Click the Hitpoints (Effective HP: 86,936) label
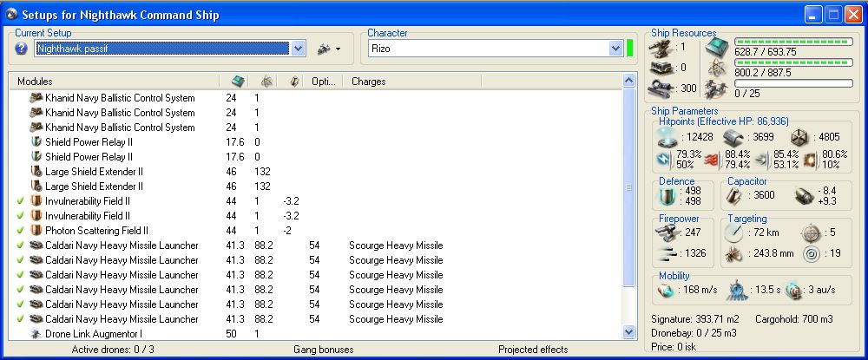The height and width of the screenshot is (360, 868). 724,121
